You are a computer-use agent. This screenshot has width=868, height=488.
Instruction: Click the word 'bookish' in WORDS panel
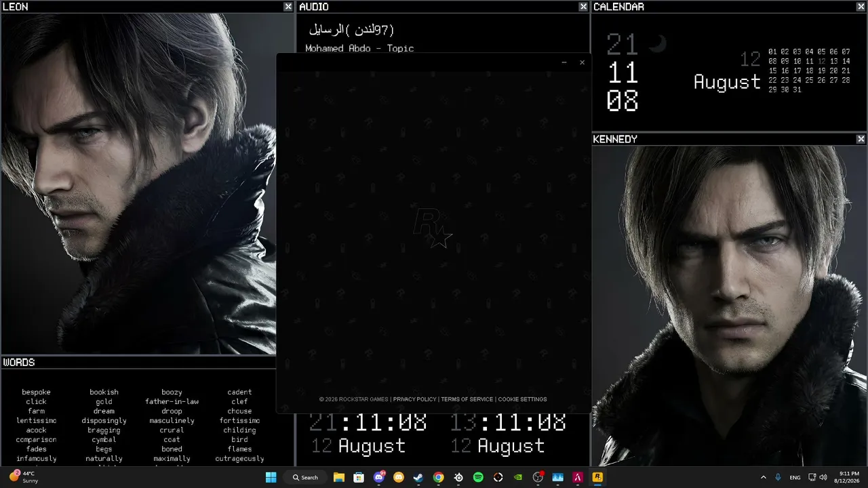(x=104, y=392)
